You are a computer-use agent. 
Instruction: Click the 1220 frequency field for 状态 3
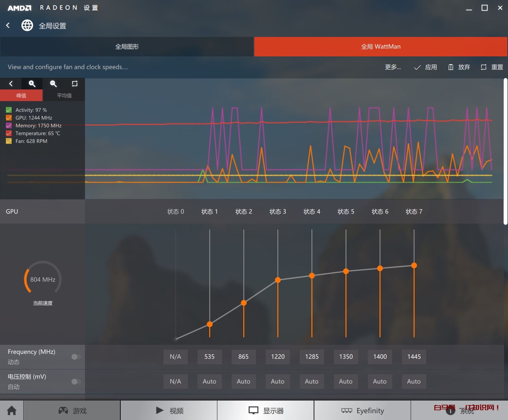point(278,357)
